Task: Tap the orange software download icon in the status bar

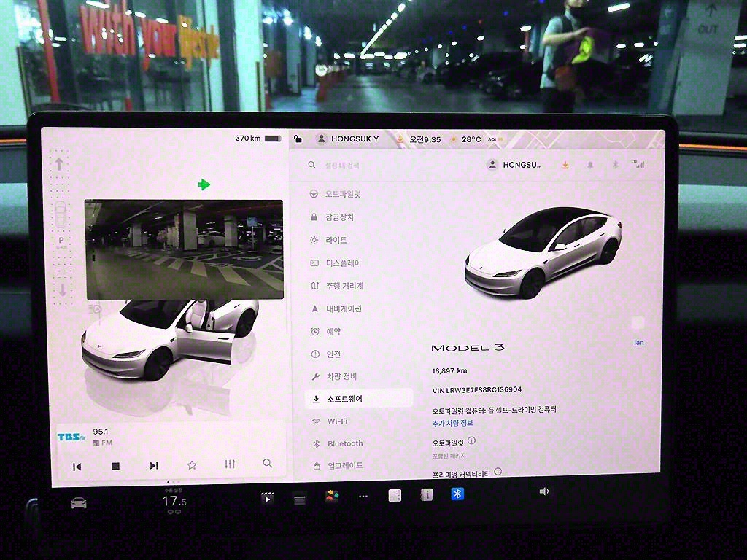Action: 400,139
